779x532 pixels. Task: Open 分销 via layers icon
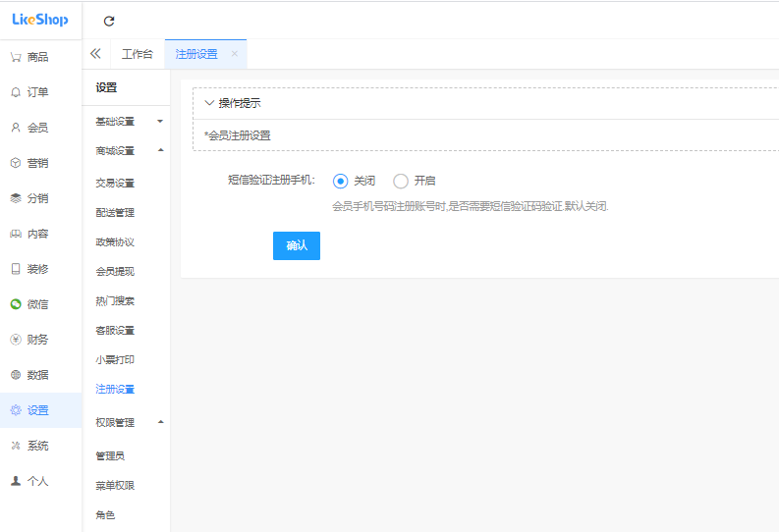coord(16,198)
